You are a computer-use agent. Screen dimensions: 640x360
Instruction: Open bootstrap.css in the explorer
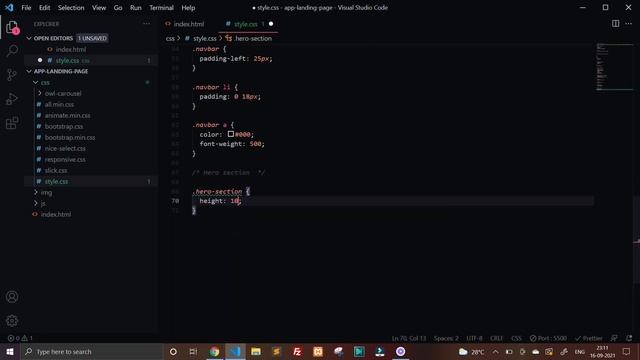pyautogui.click(x=64, y=126)
